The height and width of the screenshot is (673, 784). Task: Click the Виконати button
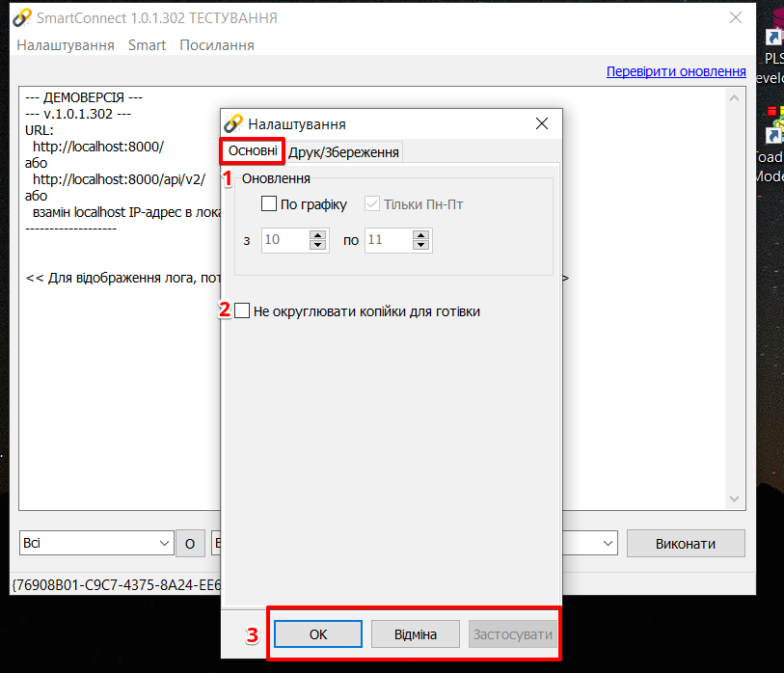click(686, 544)
